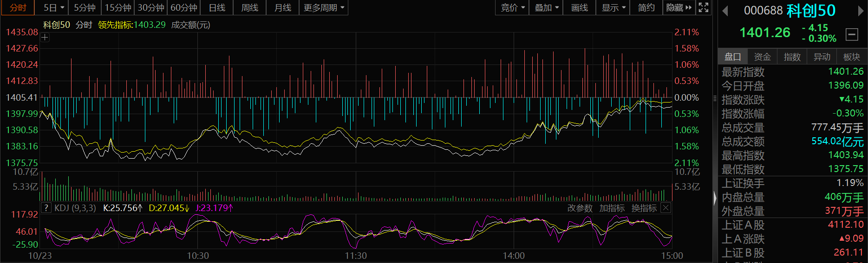Go to next stock with right arrow
The image size is (868, 263).
(861, 11)
